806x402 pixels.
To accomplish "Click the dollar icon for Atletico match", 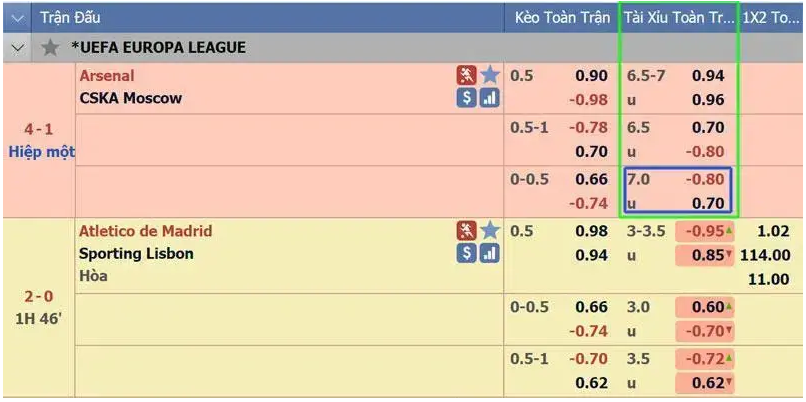I will click(x=466, y=254).
